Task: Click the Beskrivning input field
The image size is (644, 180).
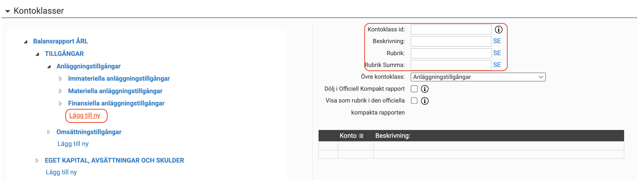Action: [451, 41]
